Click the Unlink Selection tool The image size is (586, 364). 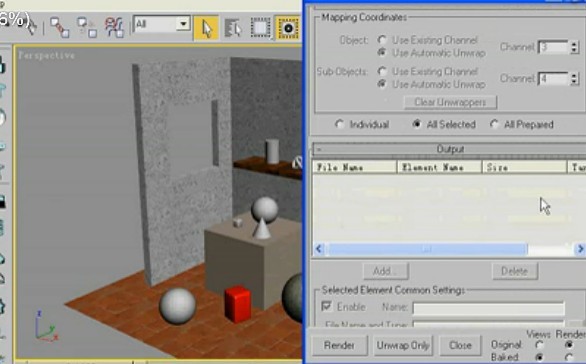87,28
